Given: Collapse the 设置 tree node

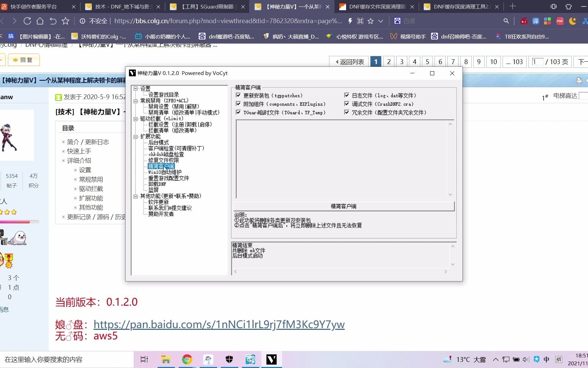Looking at the screenshot, I should click(x=136, y=89).
